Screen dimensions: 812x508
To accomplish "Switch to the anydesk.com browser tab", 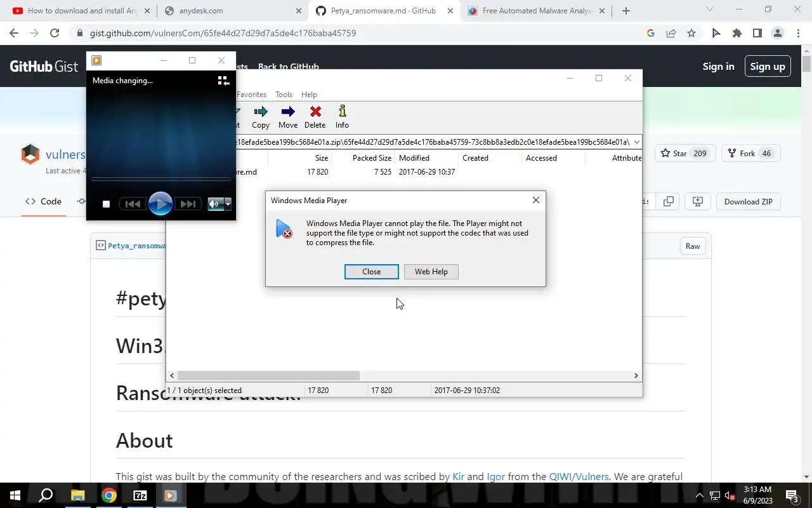I will point(232,11).
